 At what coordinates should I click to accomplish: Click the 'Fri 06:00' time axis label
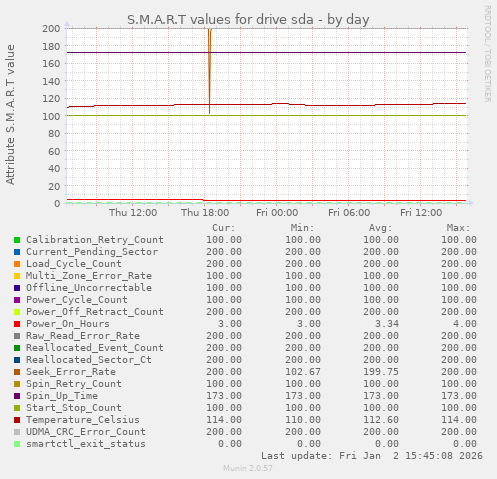[x=349, y=213]
